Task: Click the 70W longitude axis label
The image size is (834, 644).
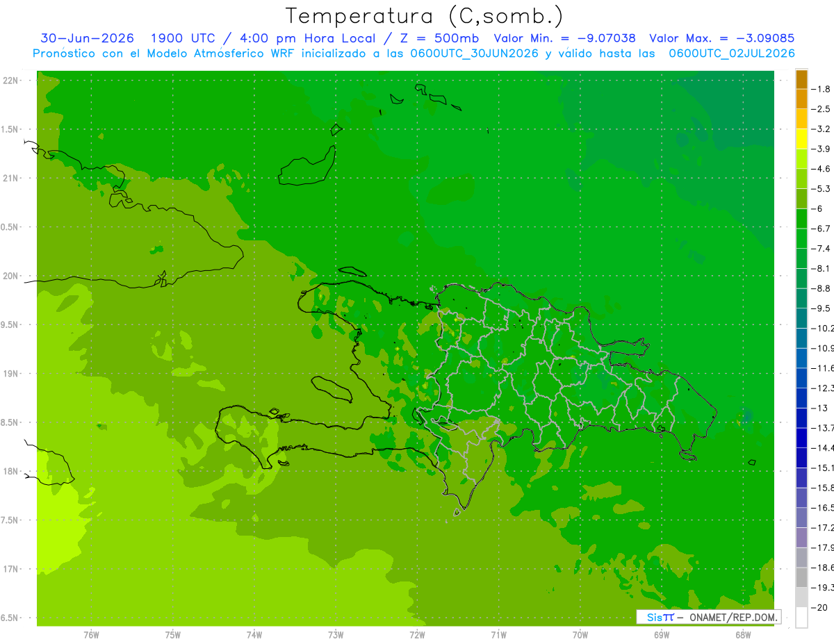Action: pos(580,635)
